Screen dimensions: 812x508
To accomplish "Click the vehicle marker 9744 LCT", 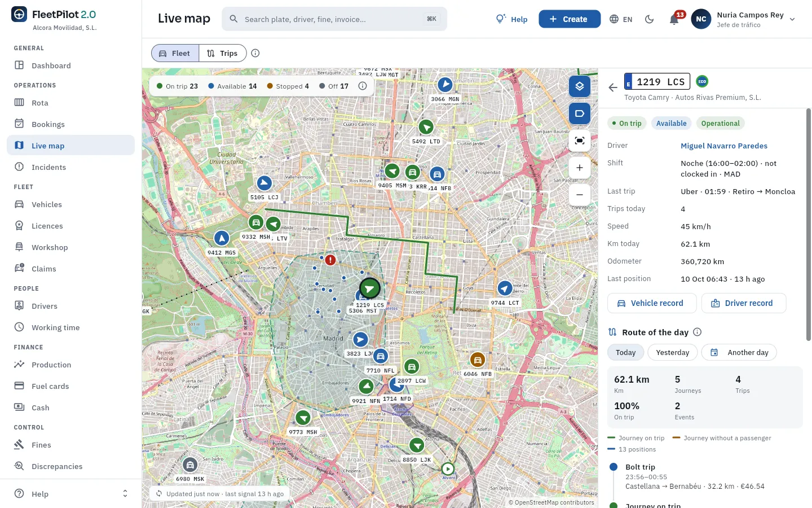I will click(x=505, y=288).
